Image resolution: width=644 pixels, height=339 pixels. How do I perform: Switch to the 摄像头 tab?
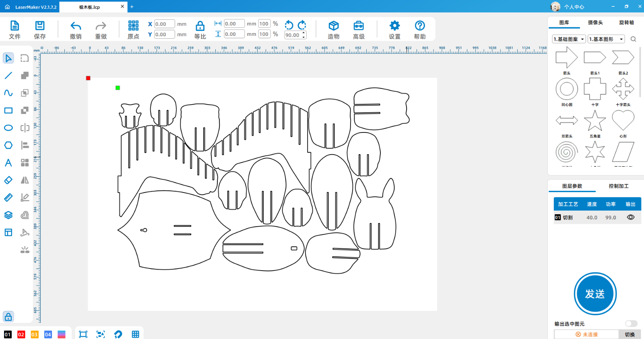pos(595,23)
